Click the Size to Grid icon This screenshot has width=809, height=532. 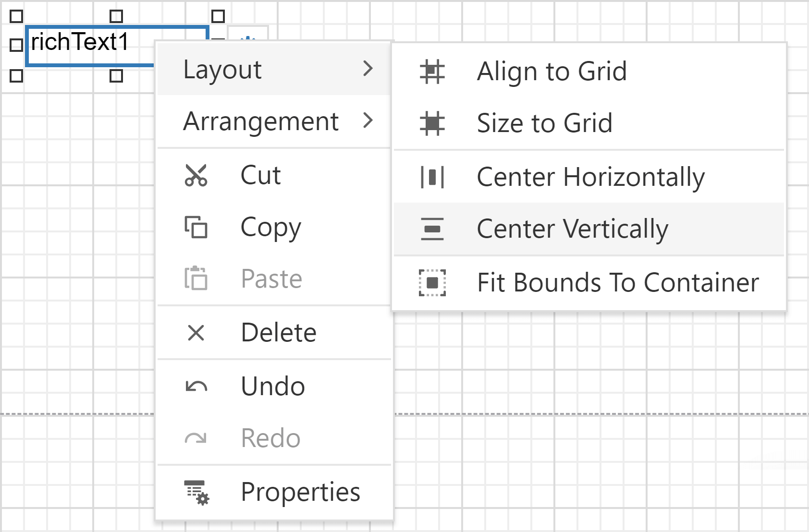[432, 124]
